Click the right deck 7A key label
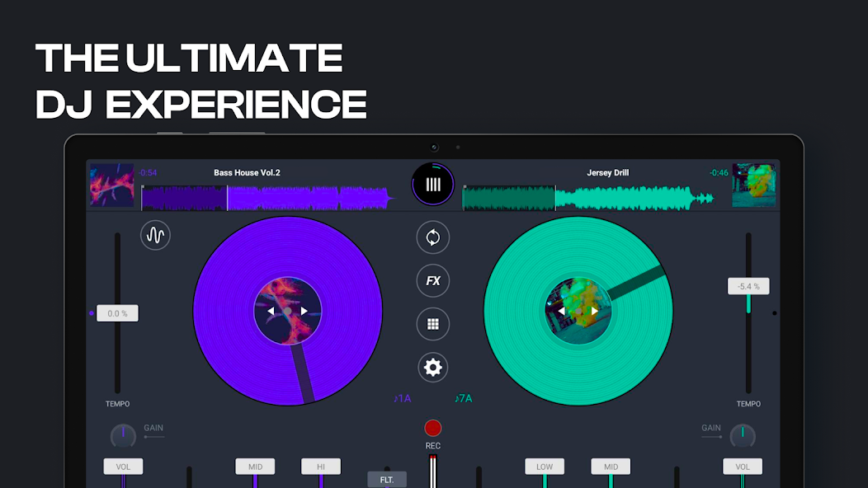The width and height of the screenshot is (868, 488). coord(464,398)
